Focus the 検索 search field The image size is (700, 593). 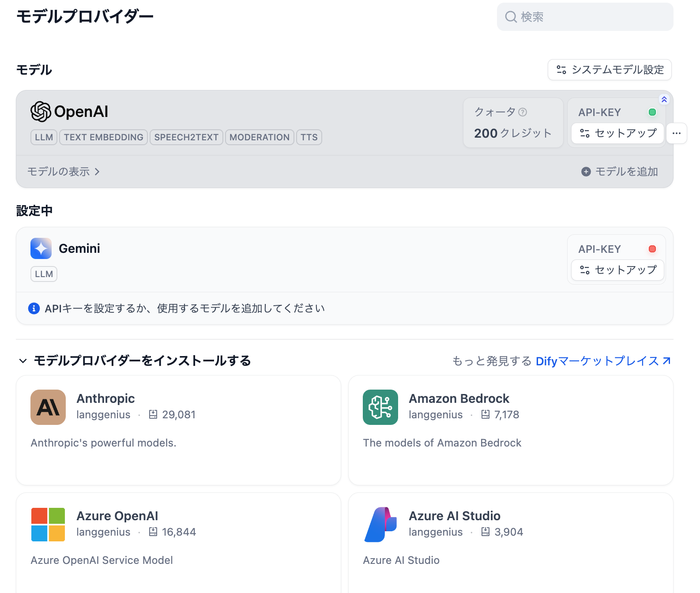(x=585, y=17)
